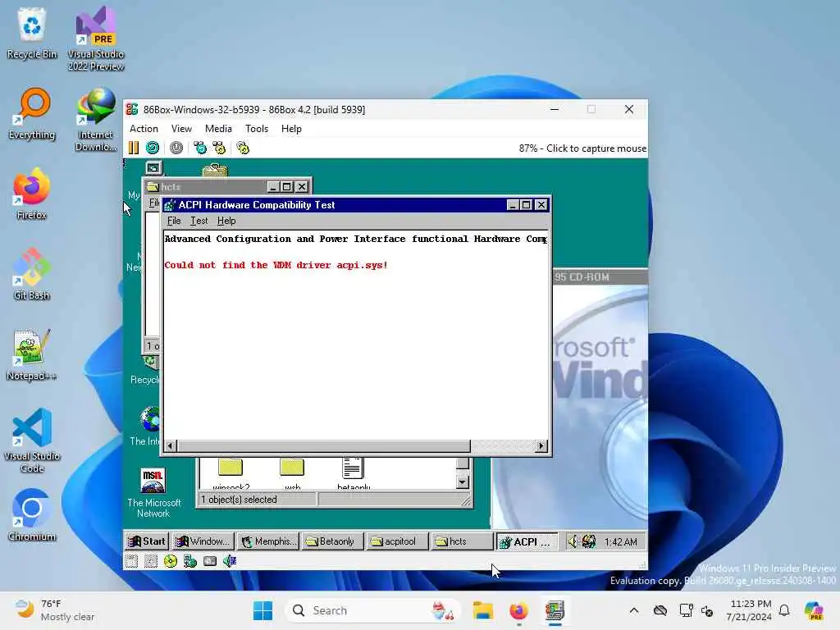Click the ACPI taskbar button in guest

(x=526, y=541)
